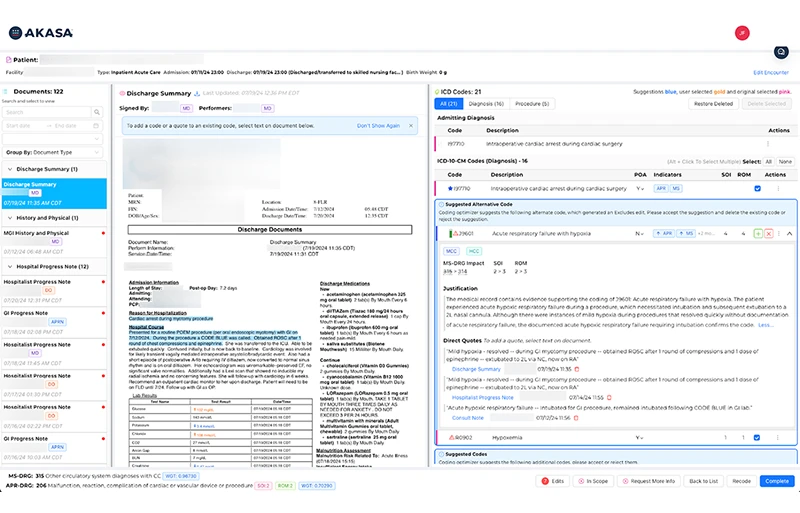Click the Edit Encounter link
This screenshot has height=513, width=800.
(x=771, y=72)
